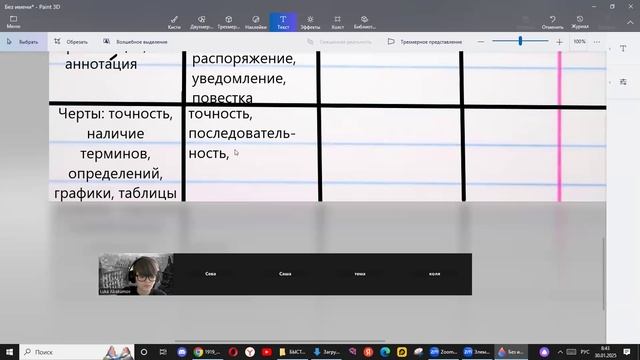
Task: Select the 'Сева' participant tile
Action: [211, 274]
